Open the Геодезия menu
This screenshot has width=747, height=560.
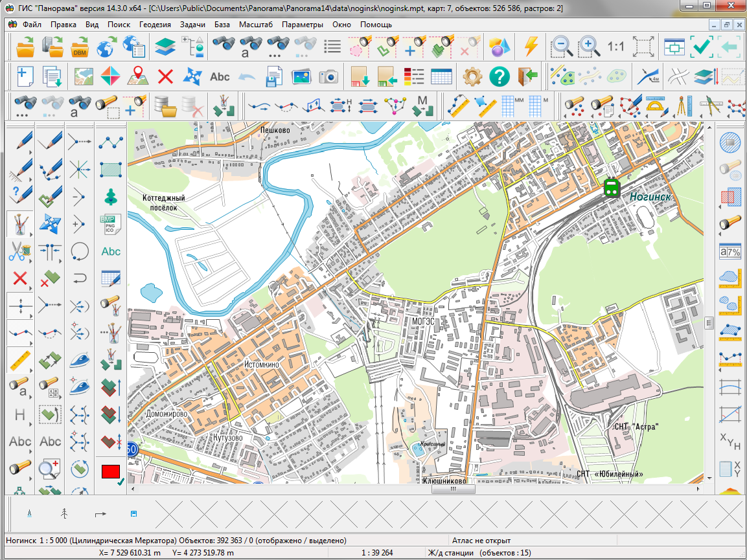(x=155, y=25)
